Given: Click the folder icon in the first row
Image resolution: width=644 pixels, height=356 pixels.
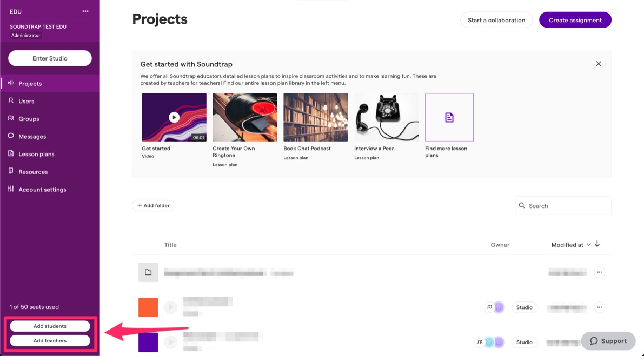Looking at the screenshot, I should [x=148, y=272].
